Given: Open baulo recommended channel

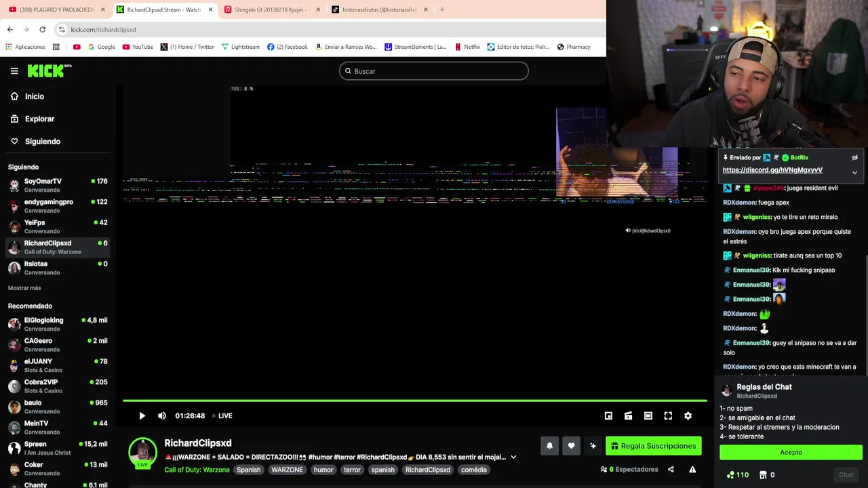Looking at the screenshot, I should (x=58, y=407).
